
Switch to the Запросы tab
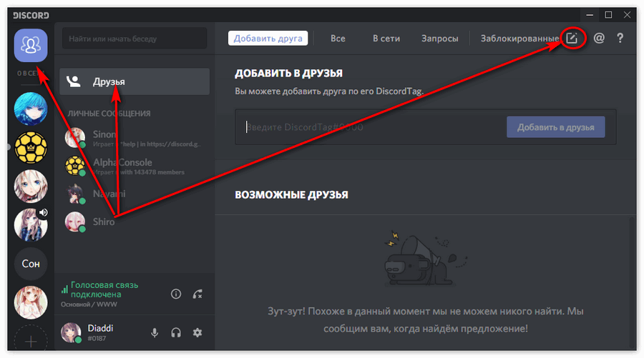[x=439, y=38]
